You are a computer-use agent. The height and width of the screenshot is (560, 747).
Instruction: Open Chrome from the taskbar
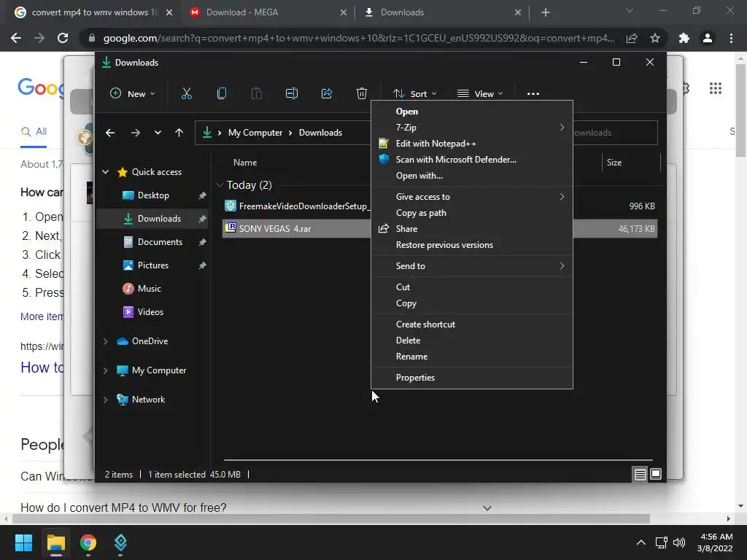[x=88, y=542]
